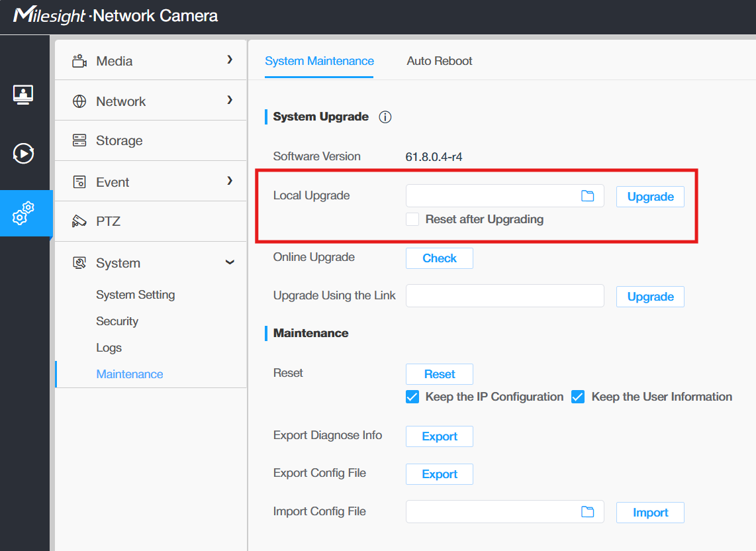Select Maintenance submenu item

[130, 374]
